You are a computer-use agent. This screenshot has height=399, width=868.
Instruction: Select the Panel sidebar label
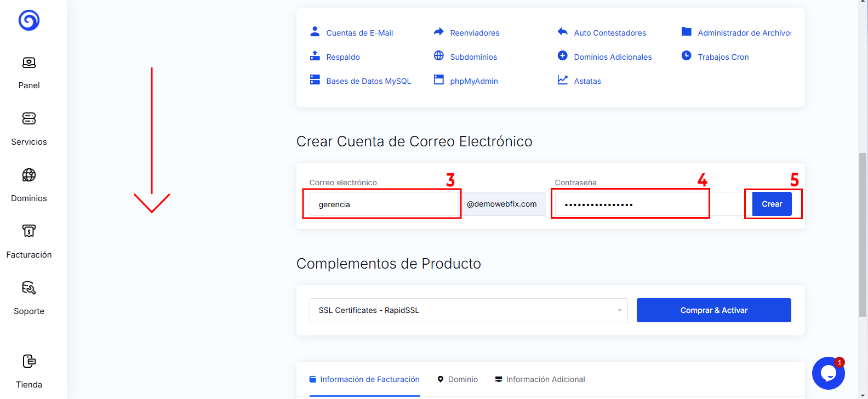point(29,86)
